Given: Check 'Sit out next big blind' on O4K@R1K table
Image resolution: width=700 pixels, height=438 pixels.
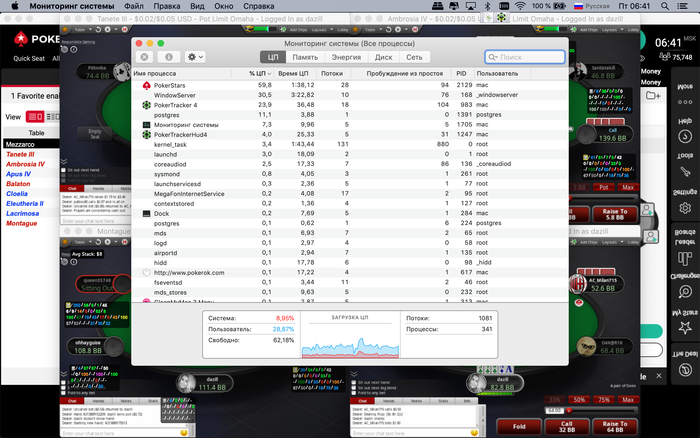Looking at the screenshot, I should pos(354,388).
